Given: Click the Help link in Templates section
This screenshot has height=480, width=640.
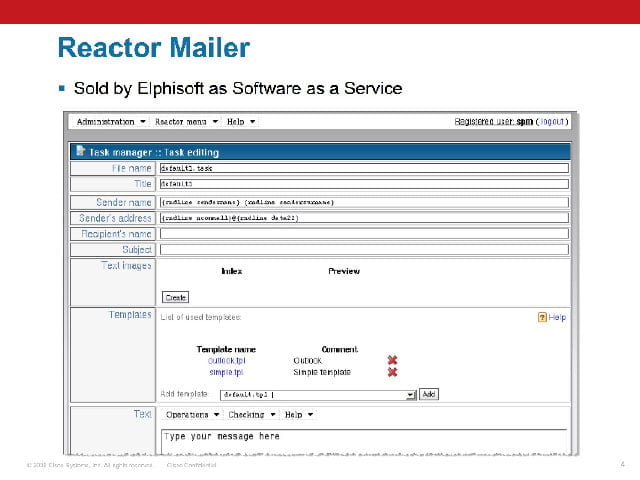Looking at the screenshot, I should 557,317.
